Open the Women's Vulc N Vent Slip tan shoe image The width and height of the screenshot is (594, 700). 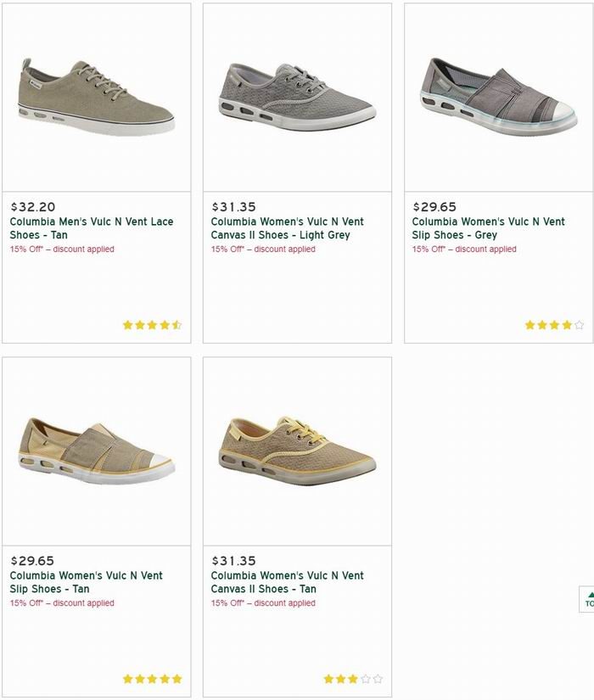[x=97, y=451]
